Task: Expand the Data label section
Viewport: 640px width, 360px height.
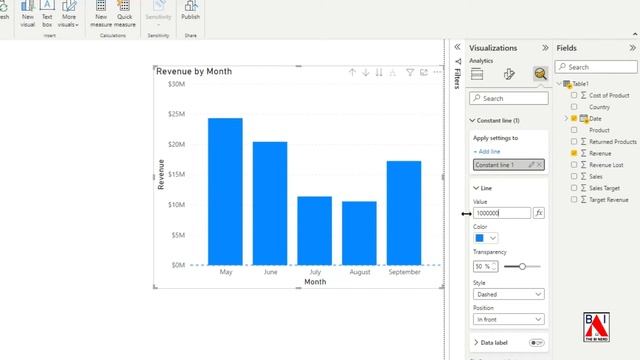Action: pyautogui.click(x=476, y=342)
